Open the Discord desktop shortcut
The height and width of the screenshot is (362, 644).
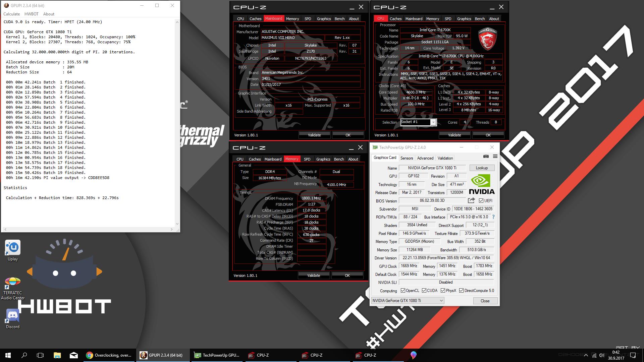(x=13, y=319)
